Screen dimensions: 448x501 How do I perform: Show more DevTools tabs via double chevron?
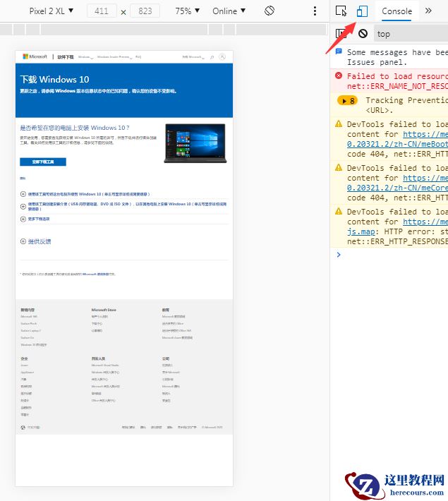[428, 11]
